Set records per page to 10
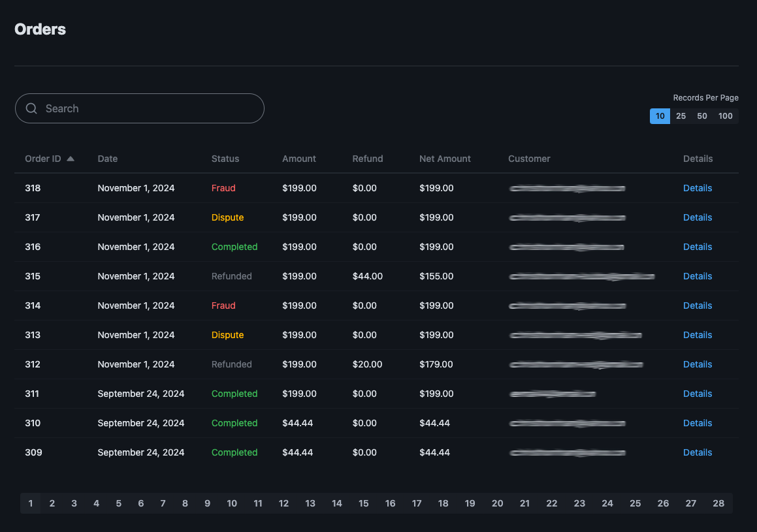757x532 pixels. coord(660,116)
